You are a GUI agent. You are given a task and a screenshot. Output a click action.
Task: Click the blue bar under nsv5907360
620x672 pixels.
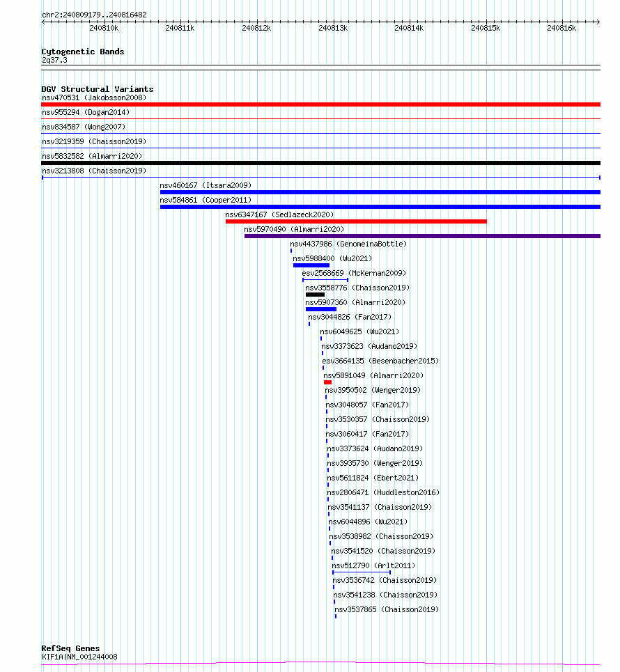[x=321, y=309]
